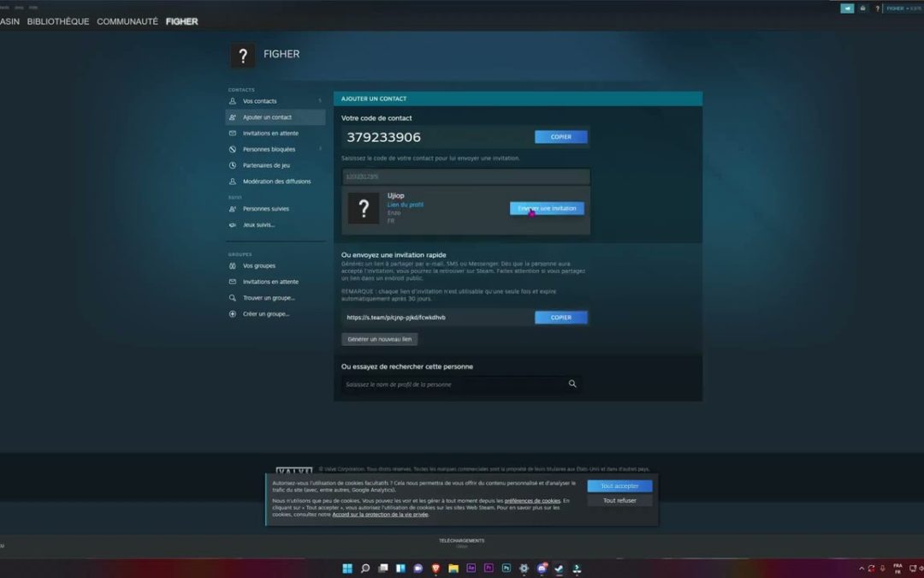Click the help question mark icon

tap(877, 9)
